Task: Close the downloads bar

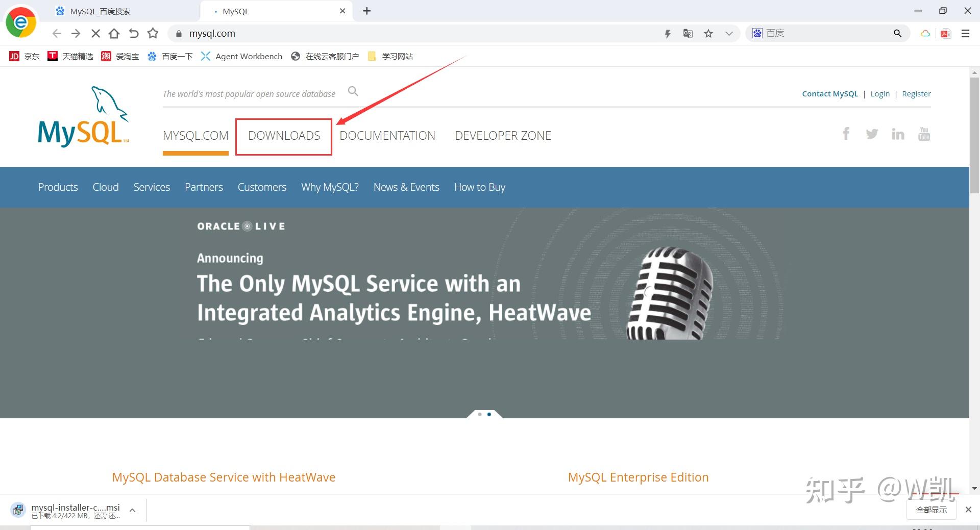Action: (x=968, y=510)
